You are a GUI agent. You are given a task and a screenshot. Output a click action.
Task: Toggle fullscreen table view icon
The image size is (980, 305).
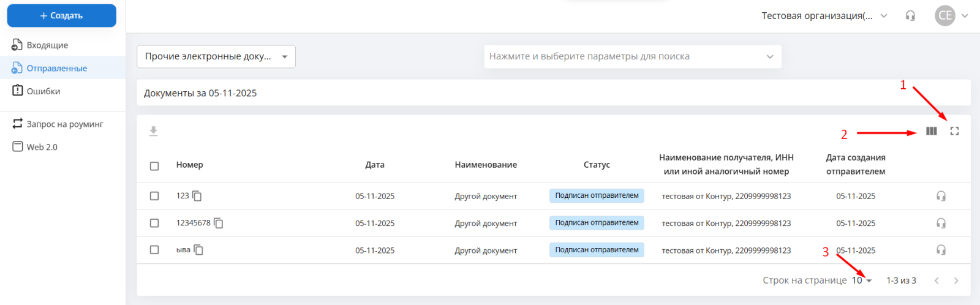[x=954, y=131]
